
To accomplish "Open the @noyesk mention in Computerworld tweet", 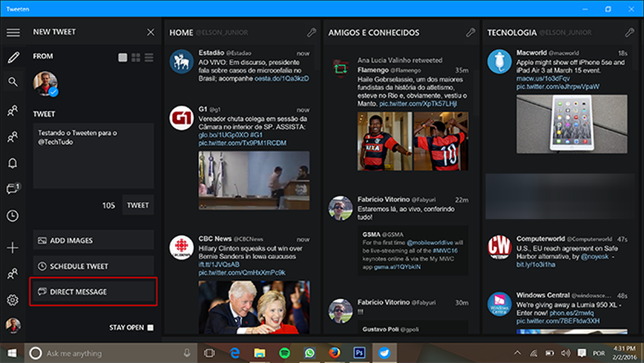I will (595, 257).
